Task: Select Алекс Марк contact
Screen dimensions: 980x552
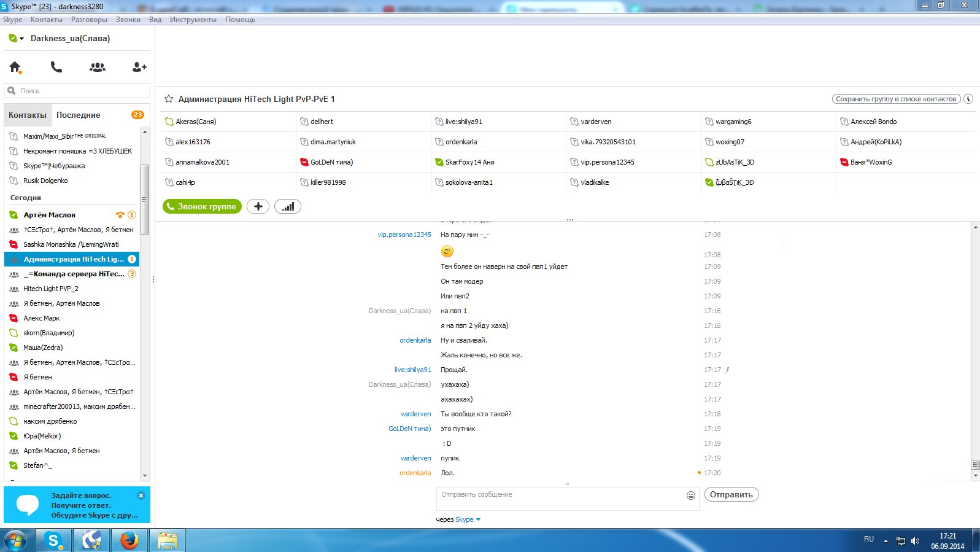Action: click(x=72, y=318)
